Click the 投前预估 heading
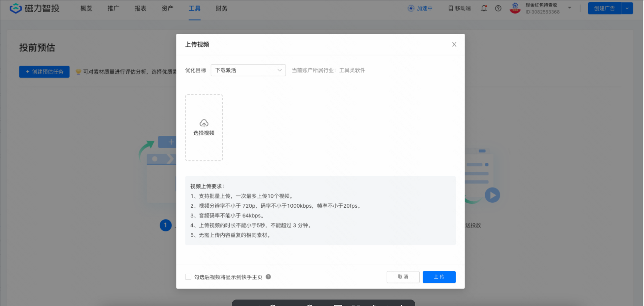The image size is (644, 306). (37, 47)
